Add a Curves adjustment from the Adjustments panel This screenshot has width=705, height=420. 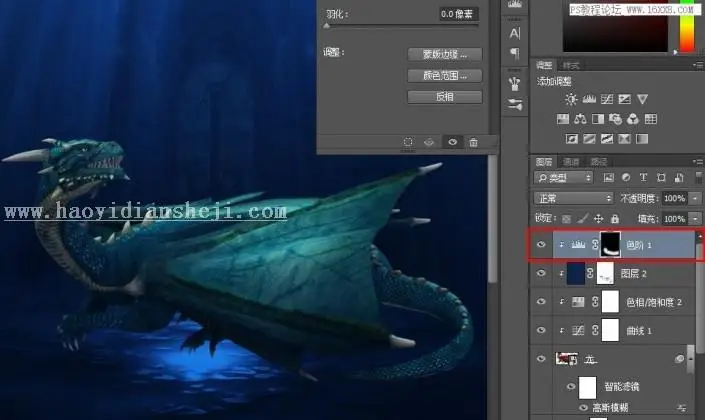coord(607,99)
